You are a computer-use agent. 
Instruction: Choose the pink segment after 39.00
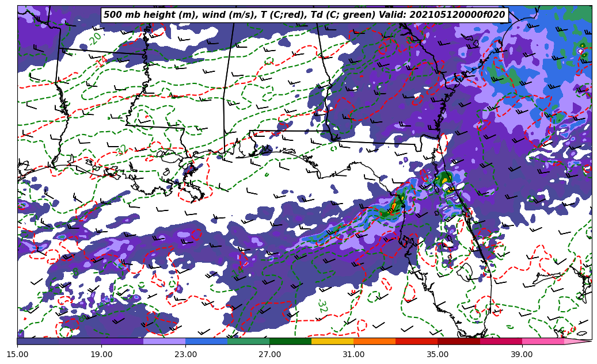point(543,341)
